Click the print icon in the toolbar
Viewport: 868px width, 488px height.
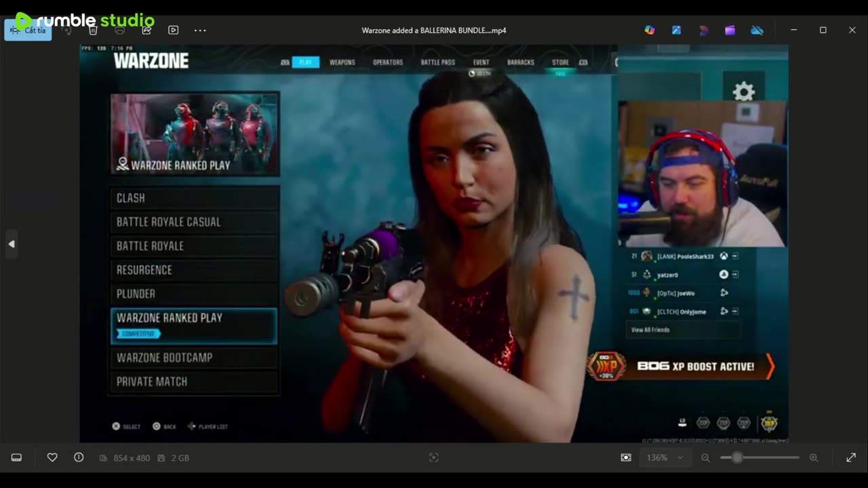pyautogui.click(x=120, y=30)
